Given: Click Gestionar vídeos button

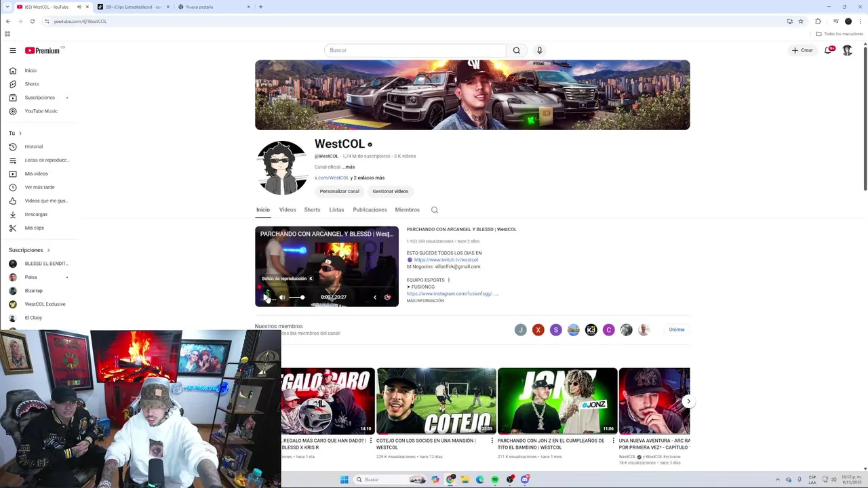Looking at the screenshot, I should 391,191.
